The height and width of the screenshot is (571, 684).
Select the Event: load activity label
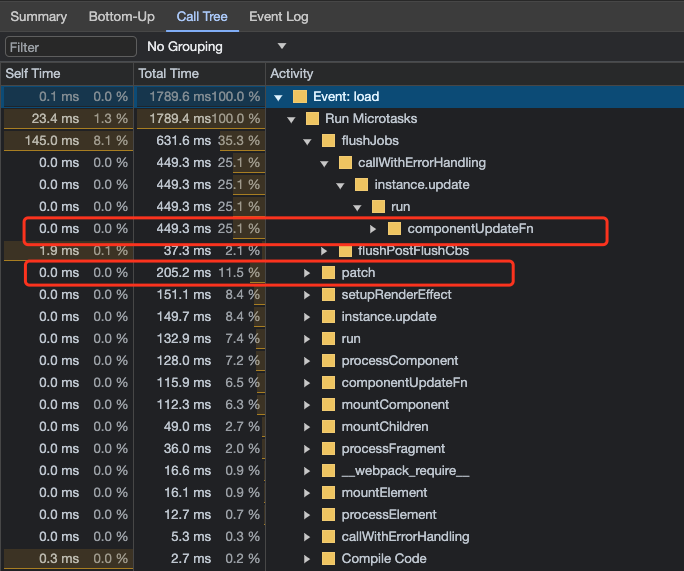point(346,96)
